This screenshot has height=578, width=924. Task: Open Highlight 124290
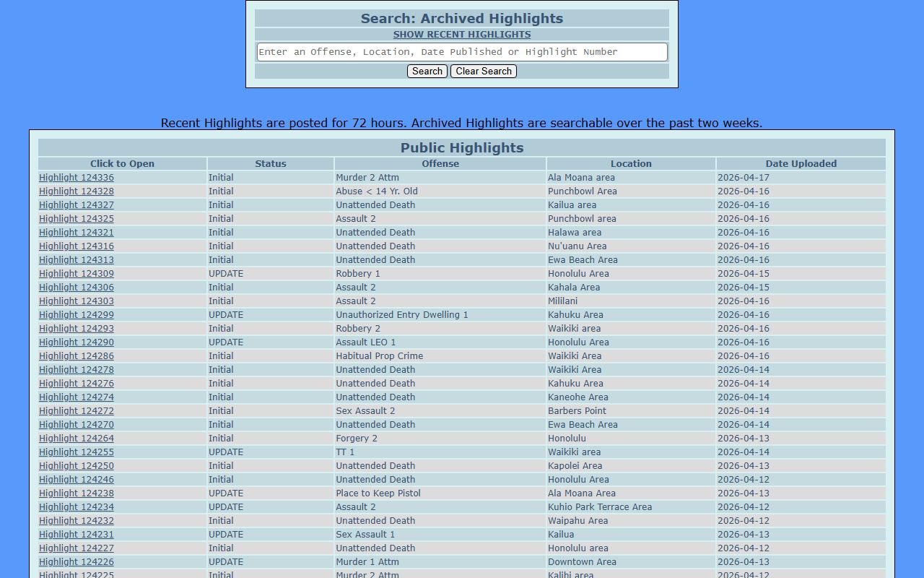(x=77, y=342)
